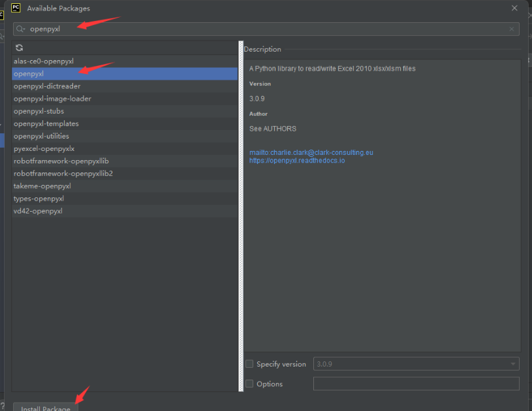Click the description text about Excel 2010 files
The image size is (532, 411).
[x=332, y=69]
